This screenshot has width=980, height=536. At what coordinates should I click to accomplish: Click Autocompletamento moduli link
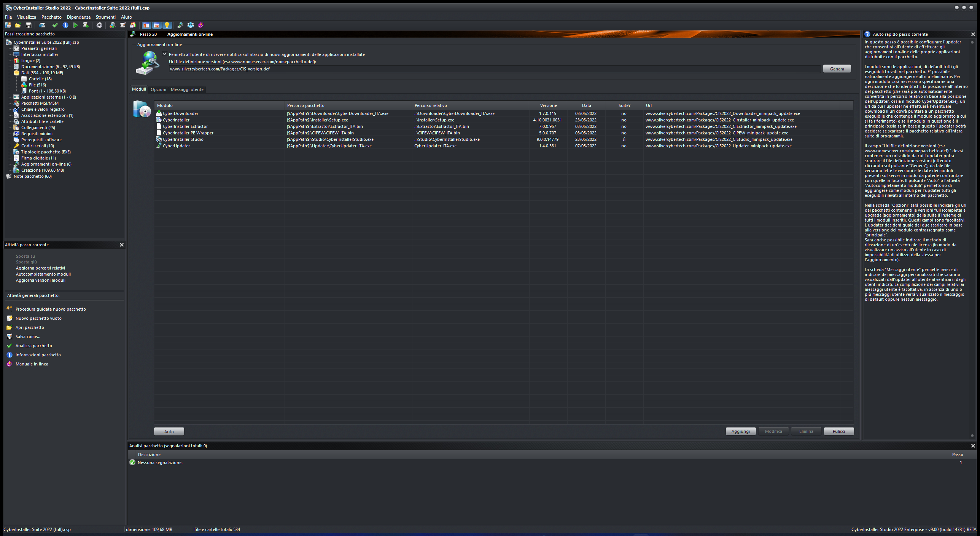43,274
